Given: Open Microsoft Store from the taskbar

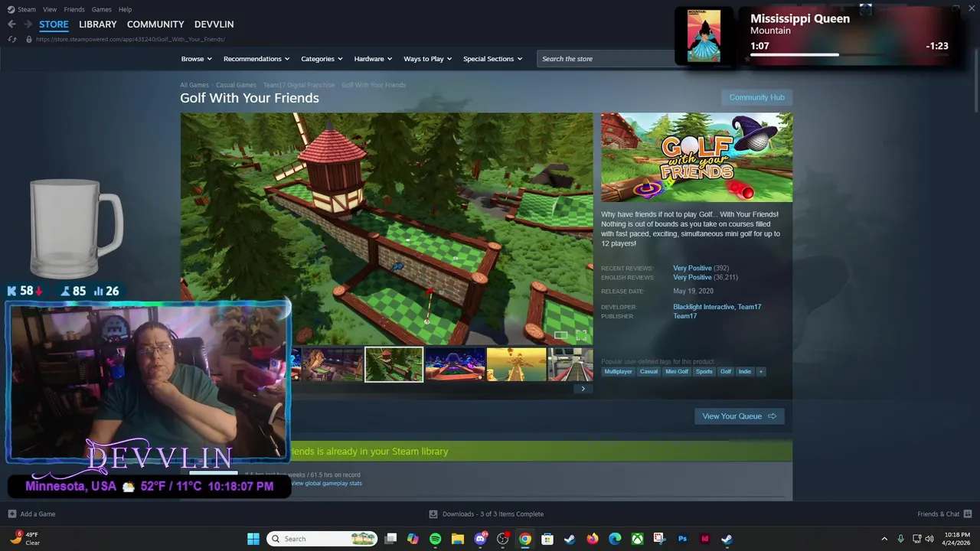Looking at the screenshot, I should 547,539.
